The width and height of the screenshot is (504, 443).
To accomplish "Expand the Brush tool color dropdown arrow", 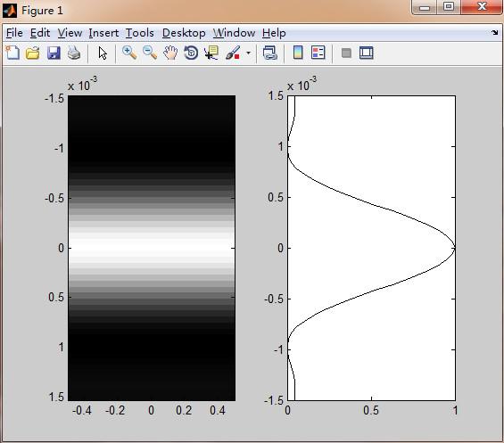I will point(248,53).
